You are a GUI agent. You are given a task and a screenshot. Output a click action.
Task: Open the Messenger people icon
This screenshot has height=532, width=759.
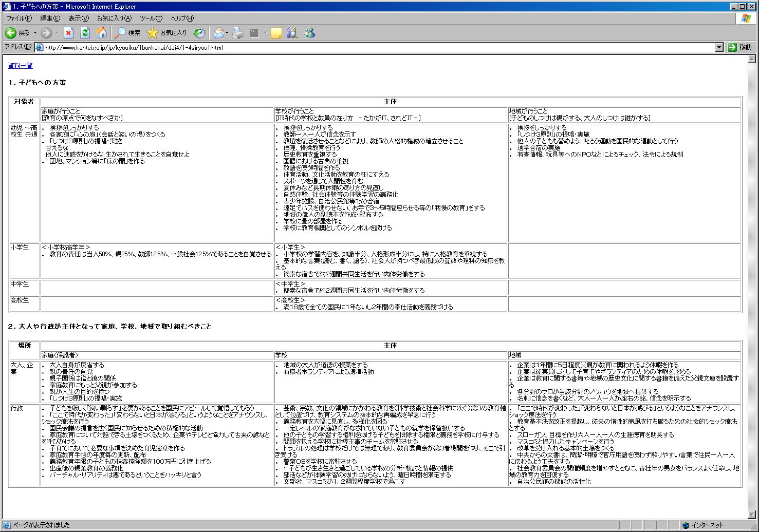[309, 33]
